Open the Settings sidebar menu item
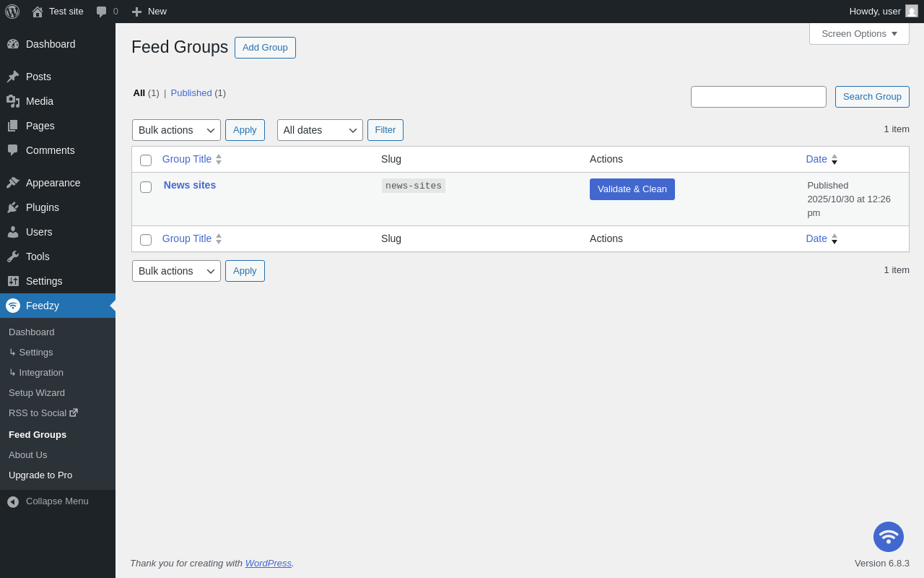924x578 pixels. [x=44, y=281]
